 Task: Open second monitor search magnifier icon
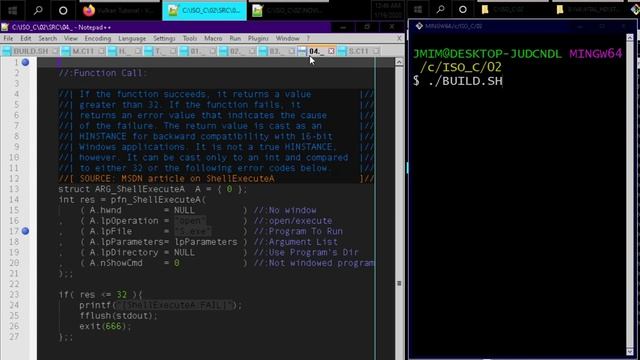click(440, 9)
